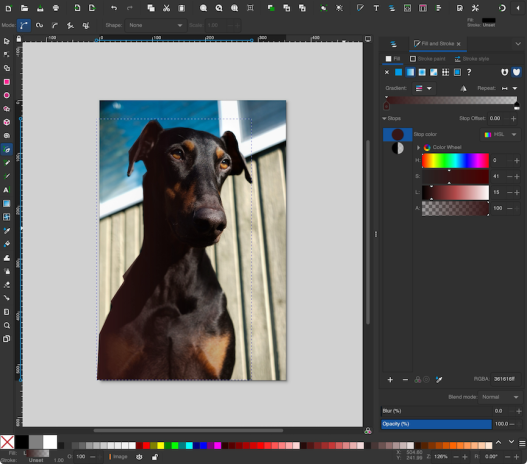Select the Calligraphy tool

[x=6, y=176]
